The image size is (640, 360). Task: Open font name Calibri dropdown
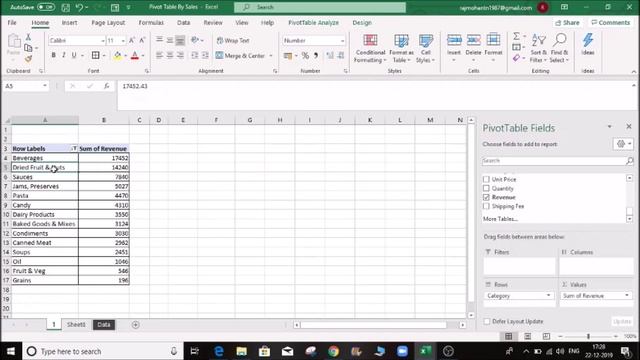[102, 40]
